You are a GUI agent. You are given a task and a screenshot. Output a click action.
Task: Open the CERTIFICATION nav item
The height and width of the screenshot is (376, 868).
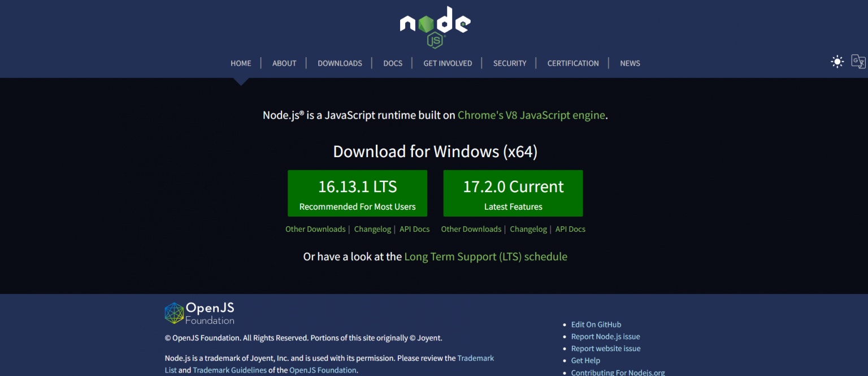click(573, 63)
